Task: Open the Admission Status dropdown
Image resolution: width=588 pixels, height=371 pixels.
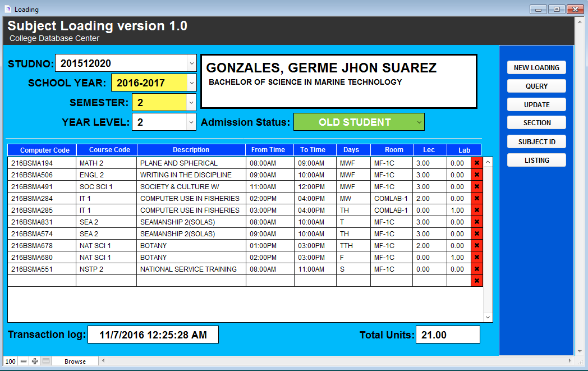Action: tap(419, 122)
